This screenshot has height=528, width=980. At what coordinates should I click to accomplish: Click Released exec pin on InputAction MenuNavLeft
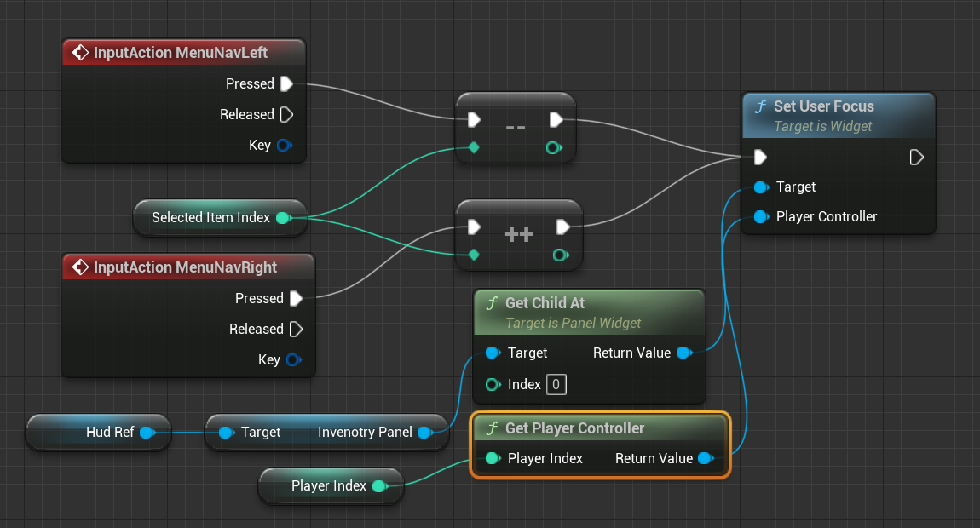[287, 114]
